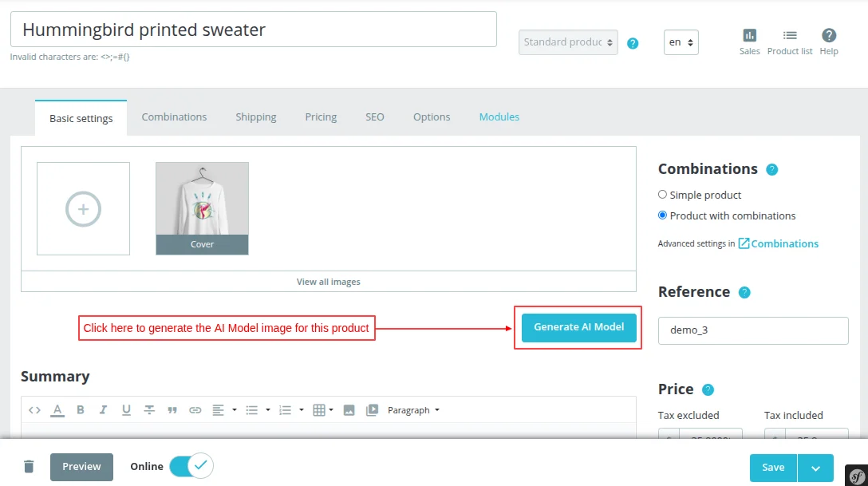The height and width of the screenshot is (486, 868).
Task: Open the language dropdown showing en
Action: point(681,41)
